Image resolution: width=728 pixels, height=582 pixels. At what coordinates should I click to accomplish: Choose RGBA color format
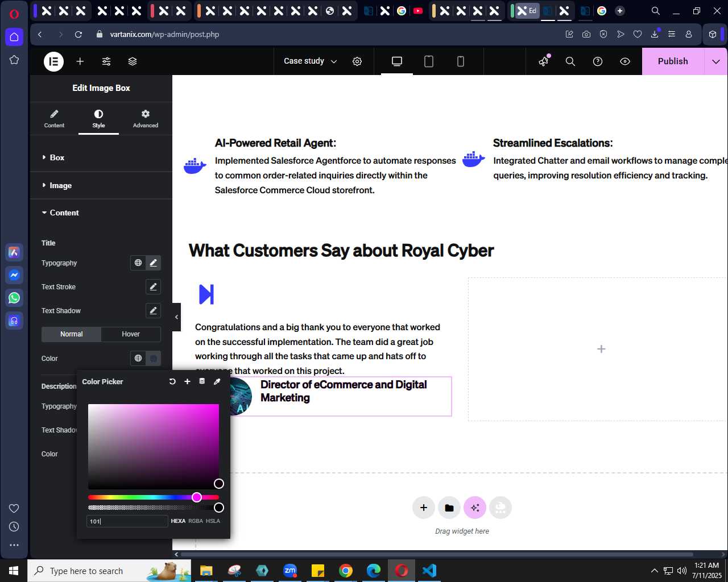(x=196, y=521)
